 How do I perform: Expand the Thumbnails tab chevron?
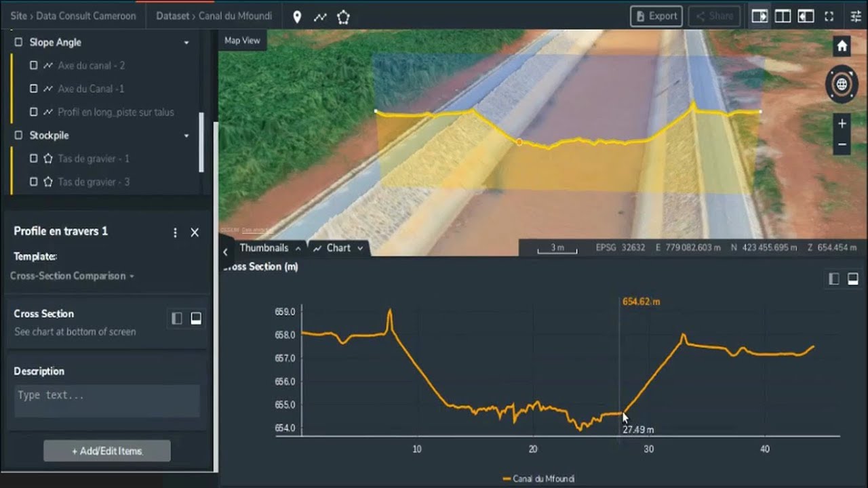(298, 249)
